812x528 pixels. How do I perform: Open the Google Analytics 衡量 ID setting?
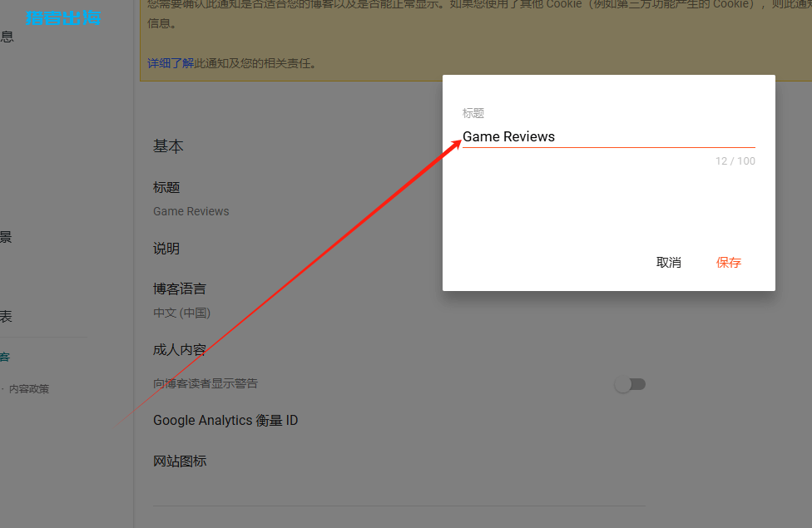(x=225, y=421)
